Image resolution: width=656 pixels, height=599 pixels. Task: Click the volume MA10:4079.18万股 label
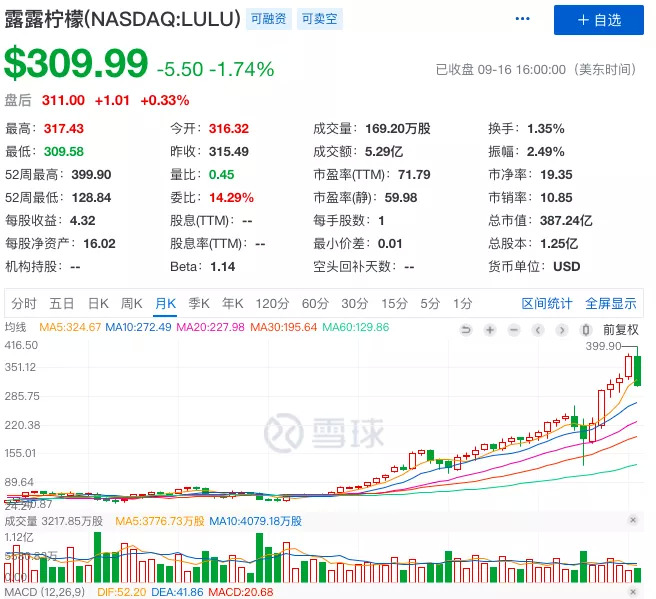(255, 521)
